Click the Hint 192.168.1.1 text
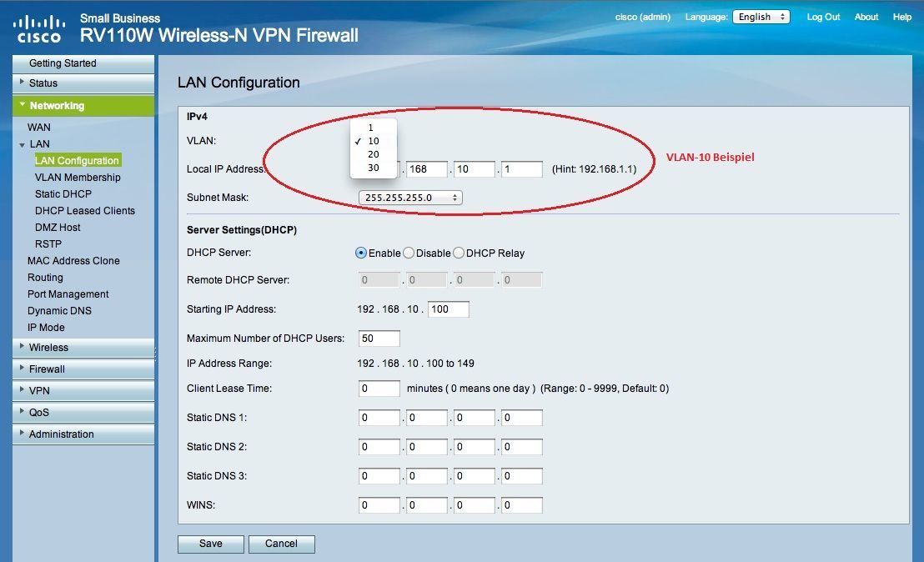Viewport: 924px width, 562px height. click(x=594, y=169)
